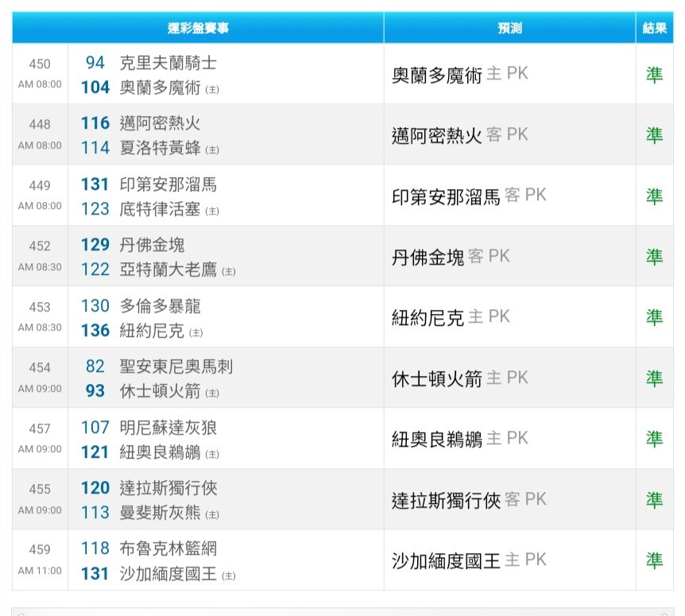
Task: Click game number 457
Action: pyautogui.click(x=40, y=428)
